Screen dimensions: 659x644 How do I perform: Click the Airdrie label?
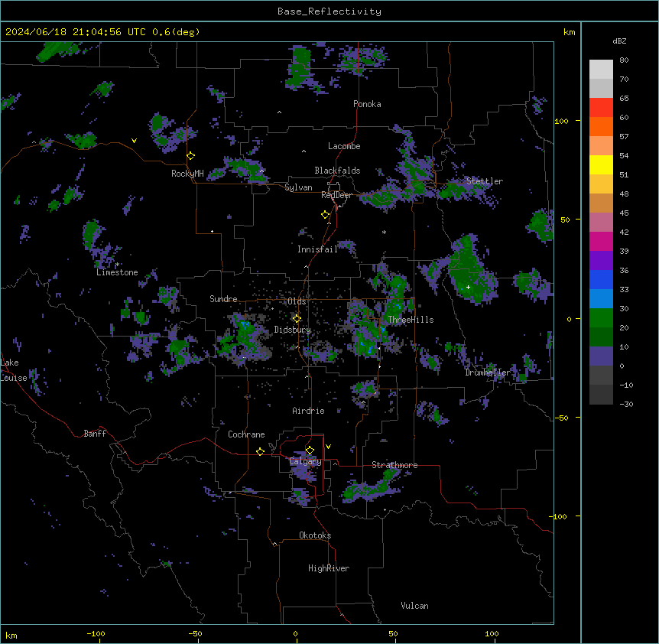pyautogui.click(x=309, y=411)
